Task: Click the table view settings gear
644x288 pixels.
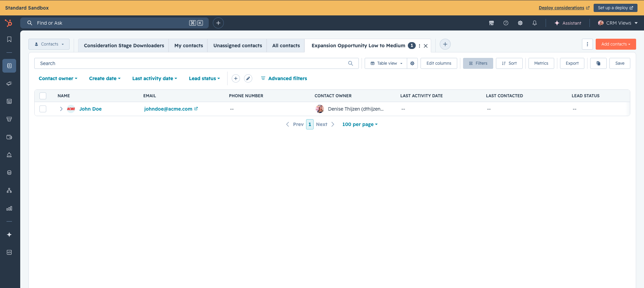Action: [x=412, y=63]
